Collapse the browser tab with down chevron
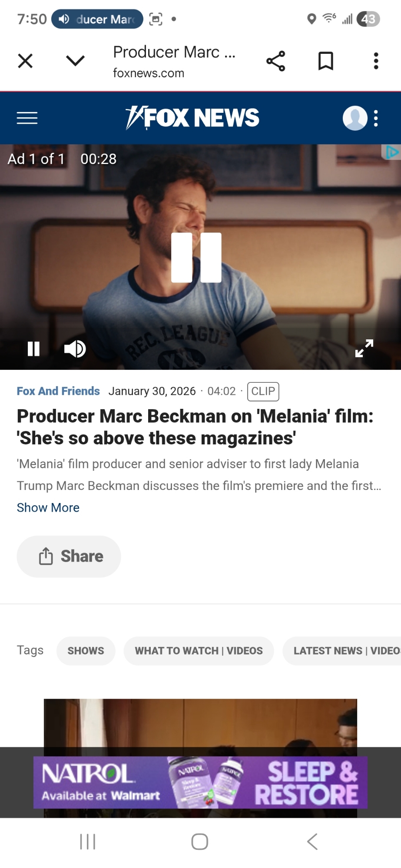Viewport: 401px width, 868px height. point(75,61)
